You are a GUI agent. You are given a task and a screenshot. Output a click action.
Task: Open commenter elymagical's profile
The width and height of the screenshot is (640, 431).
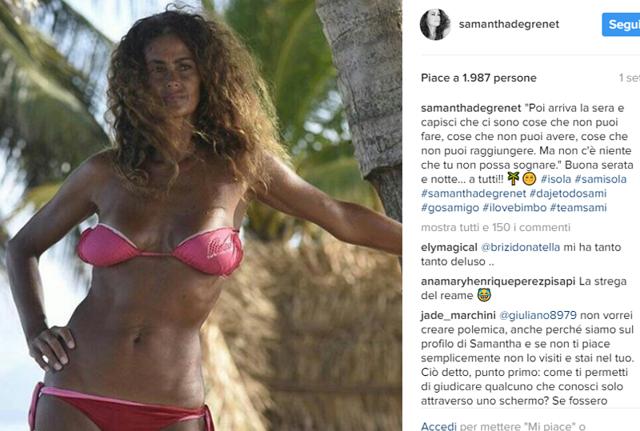click(449, 247)
